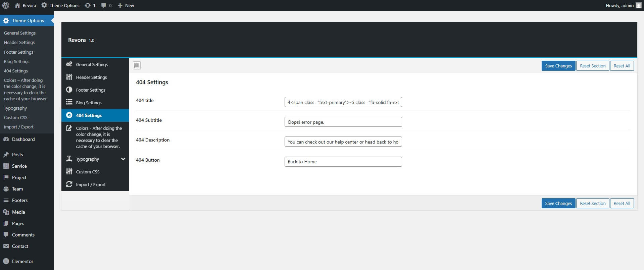Click the General Settings cogs icon in panel
This screenshot has width=644, height=270.
pyautogui.click(x=69, y=64)
